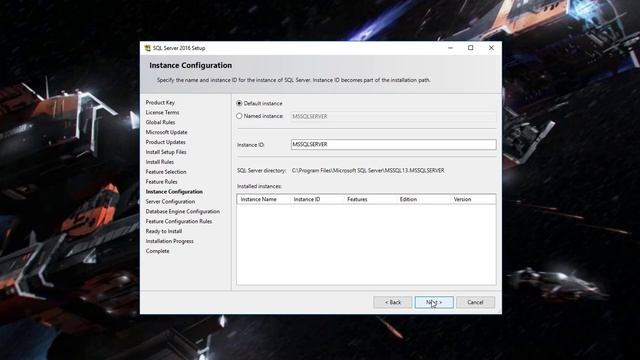This screenshot has width=640, height=360.
Task: Go to Install Setup Files step
Action: coord(166,152)
